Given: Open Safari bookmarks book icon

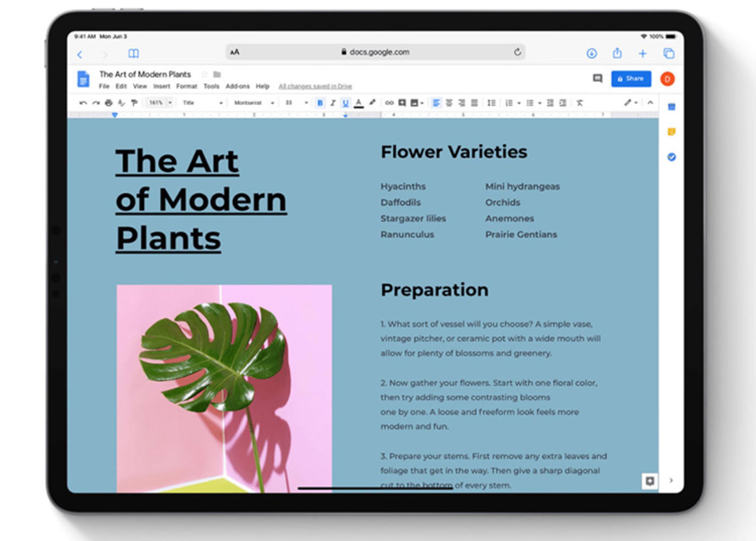Looking at the screenshot, I should point(134,53).
